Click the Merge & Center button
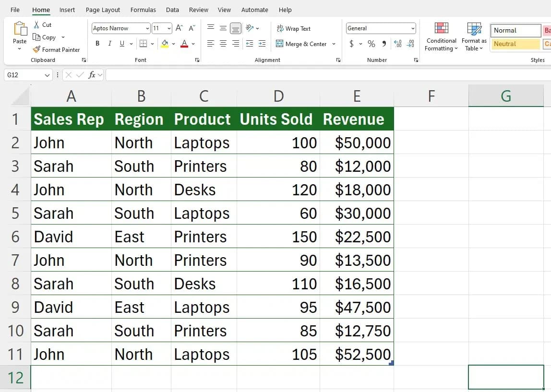 tap(301, 44)
